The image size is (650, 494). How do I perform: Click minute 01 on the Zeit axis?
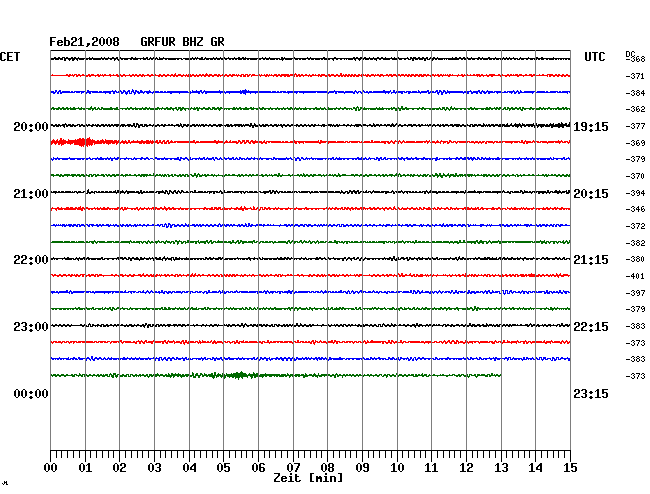[85, 468]
